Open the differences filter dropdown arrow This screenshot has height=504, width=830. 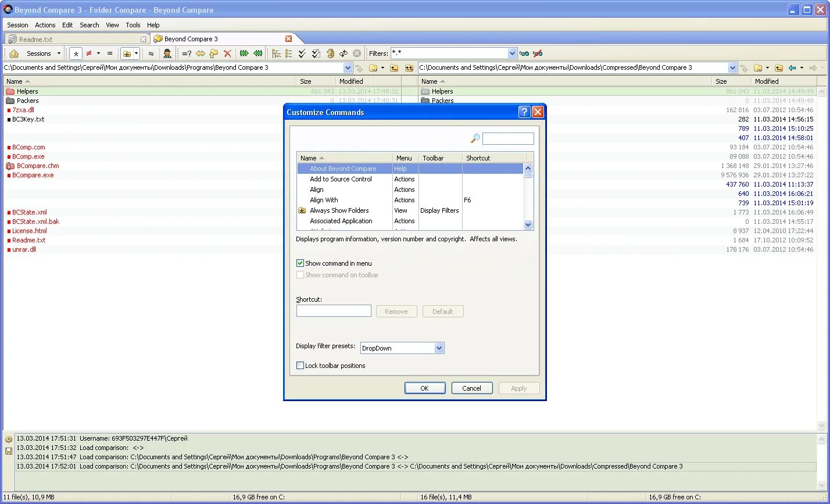[98, 53]
